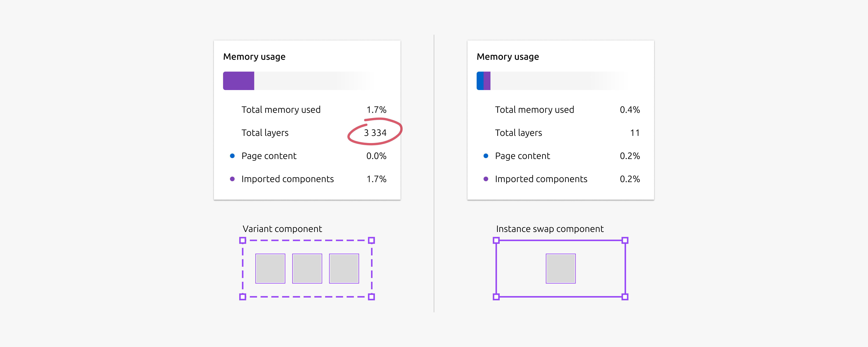Click bottom-right handle of dashed variant frame

coord(371,297)
